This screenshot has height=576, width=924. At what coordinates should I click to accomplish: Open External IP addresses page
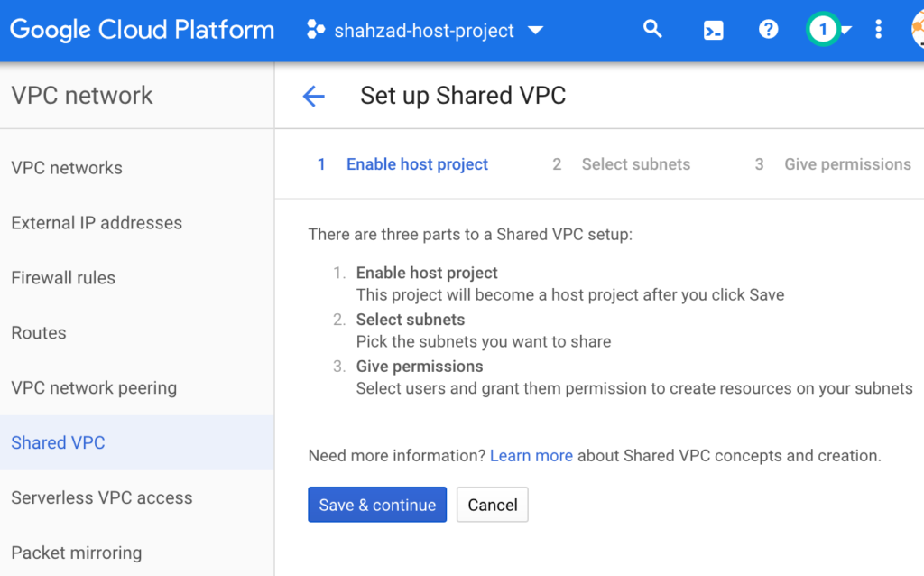coord(137,223)
